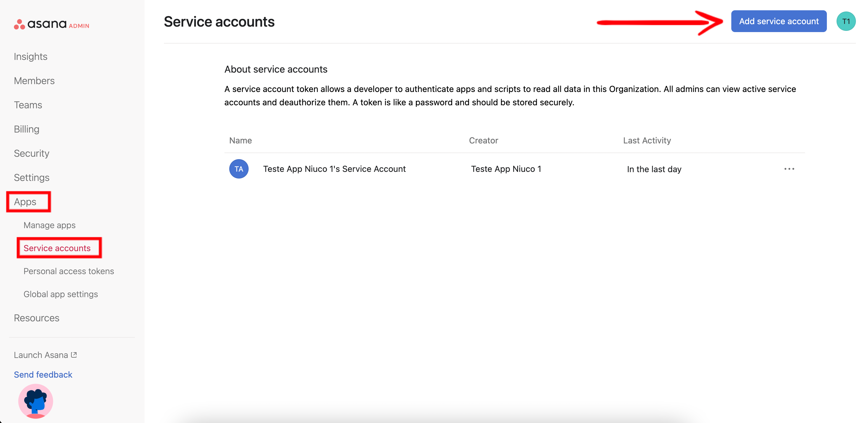Open Send feedback link
Image resolution: width=868 pixels, height=423 pixels.
tap(43, 375)
